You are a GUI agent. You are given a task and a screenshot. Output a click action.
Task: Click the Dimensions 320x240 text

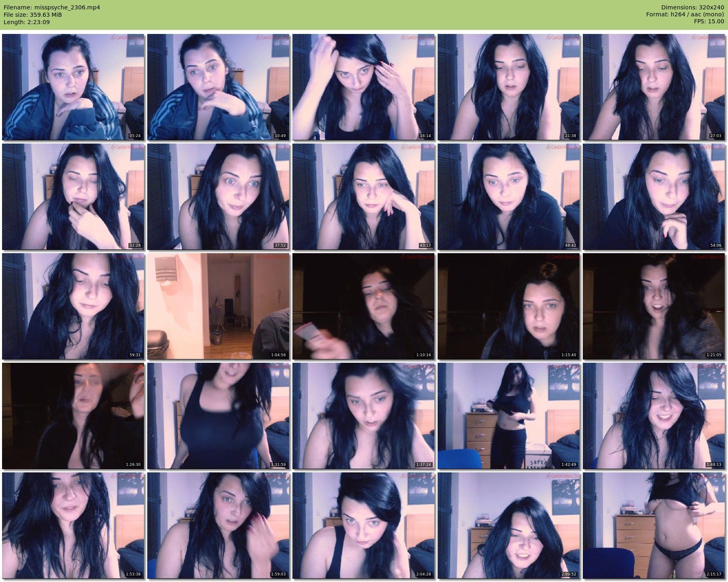pos(692,7)
